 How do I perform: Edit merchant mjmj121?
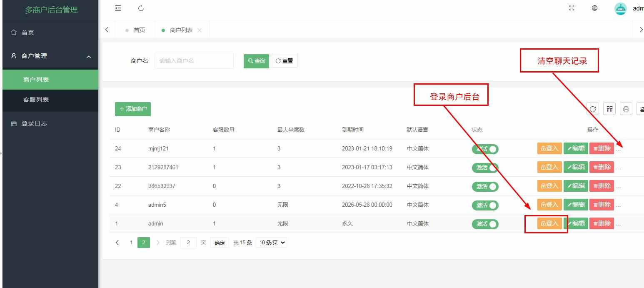(x=576, y=148)
